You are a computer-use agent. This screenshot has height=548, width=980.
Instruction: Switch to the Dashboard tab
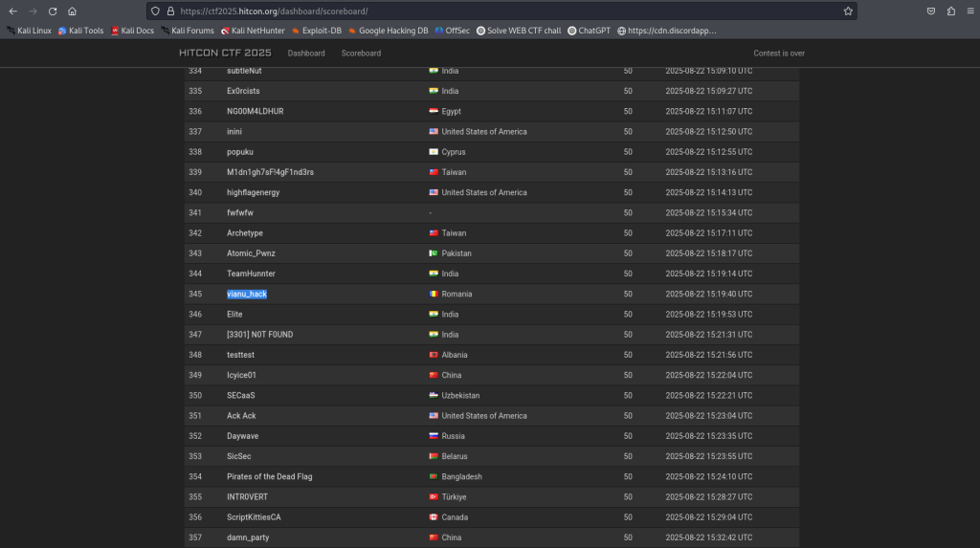pyautogui.click(x=306, y=54)
